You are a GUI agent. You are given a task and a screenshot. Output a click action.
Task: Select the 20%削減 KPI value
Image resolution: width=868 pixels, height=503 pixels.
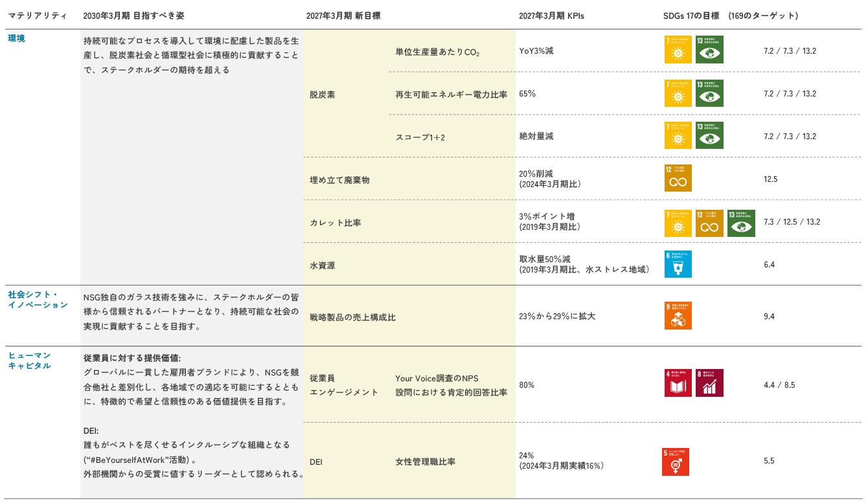536,173
